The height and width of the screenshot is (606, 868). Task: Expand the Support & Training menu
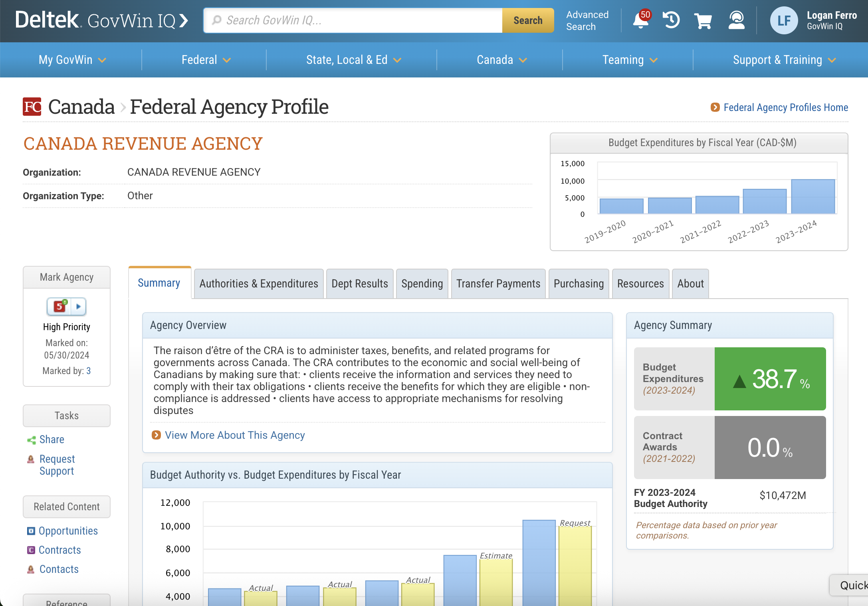click(785, 60)
